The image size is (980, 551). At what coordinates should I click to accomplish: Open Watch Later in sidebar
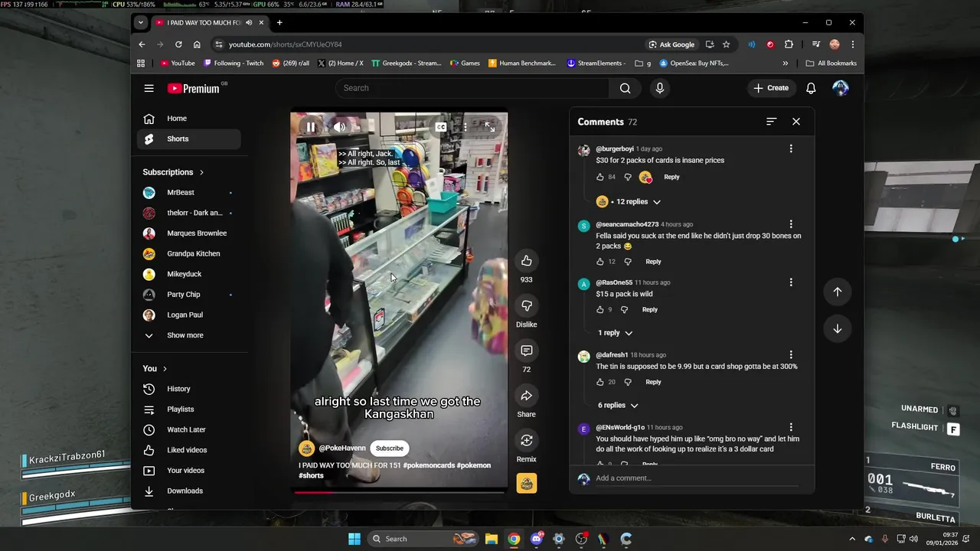point(188,430)
